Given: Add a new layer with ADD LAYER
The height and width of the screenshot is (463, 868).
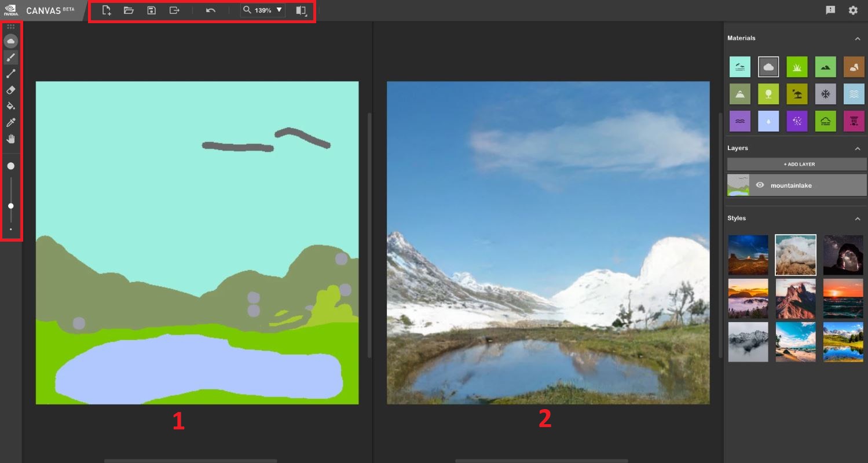Looking at the screenshot, I should point(797,164).
